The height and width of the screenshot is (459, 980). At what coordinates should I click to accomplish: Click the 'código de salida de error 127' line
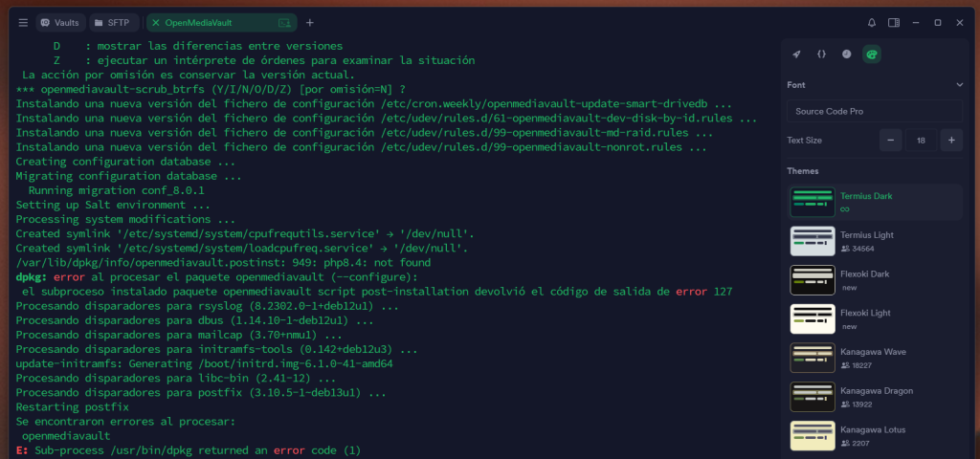click(377, 292)
